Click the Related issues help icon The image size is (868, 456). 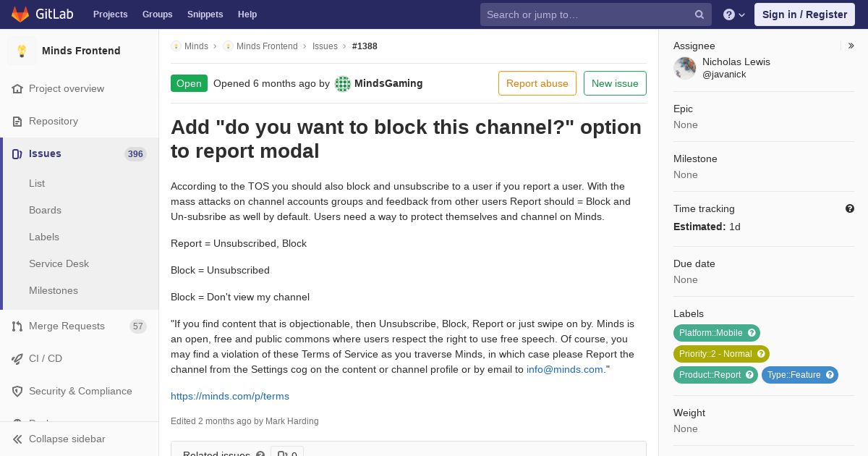(260, 455)
